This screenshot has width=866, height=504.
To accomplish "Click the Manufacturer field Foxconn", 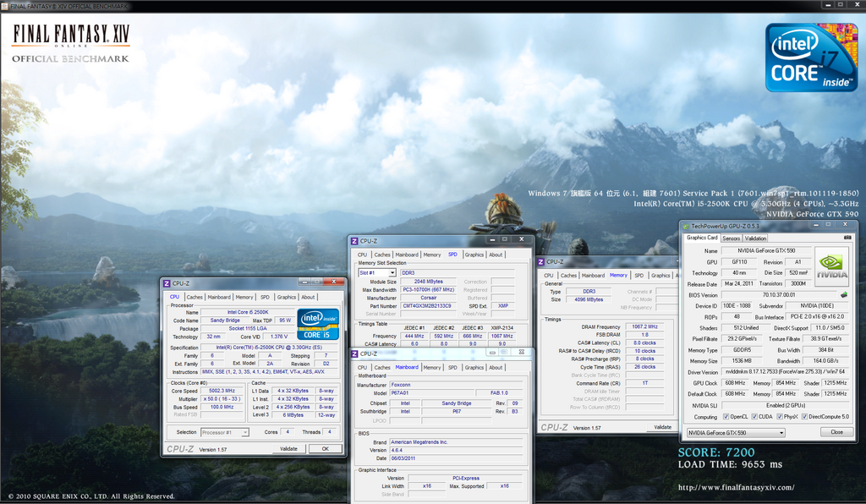I will 456,385.
